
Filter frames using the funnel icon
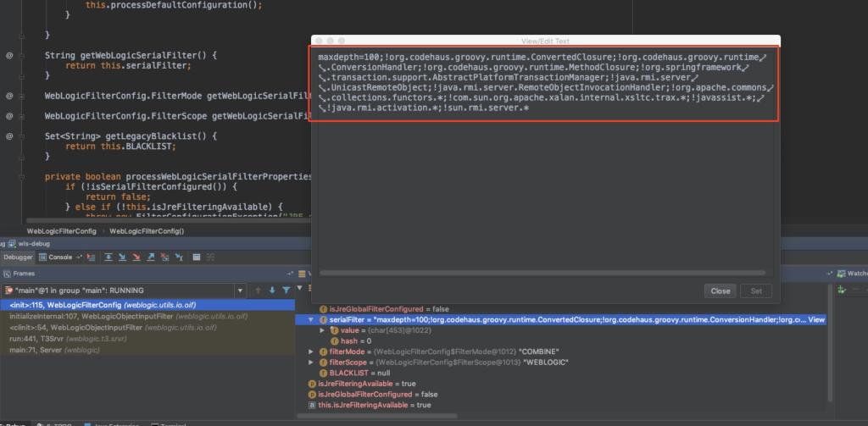click(x=286, y=290)
